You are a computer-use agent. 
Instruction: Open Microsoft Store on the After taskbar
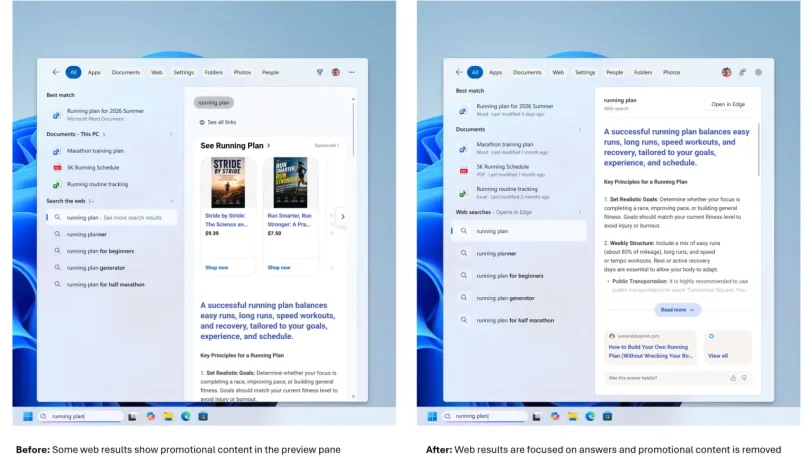607,416
